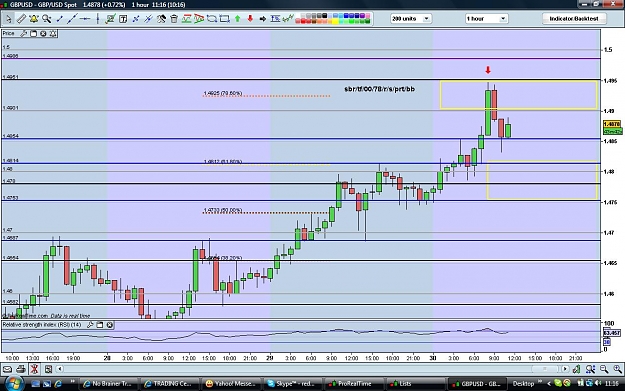Open the 200 units dropdown
The width and height of the screenshot is (625, 391).
pos(411,18)
